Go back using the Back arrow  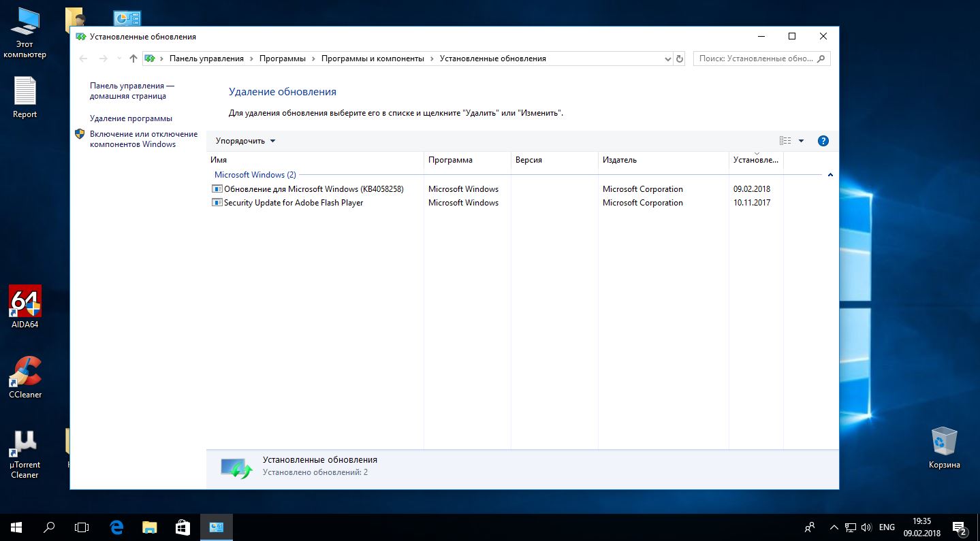click(83, 59)
